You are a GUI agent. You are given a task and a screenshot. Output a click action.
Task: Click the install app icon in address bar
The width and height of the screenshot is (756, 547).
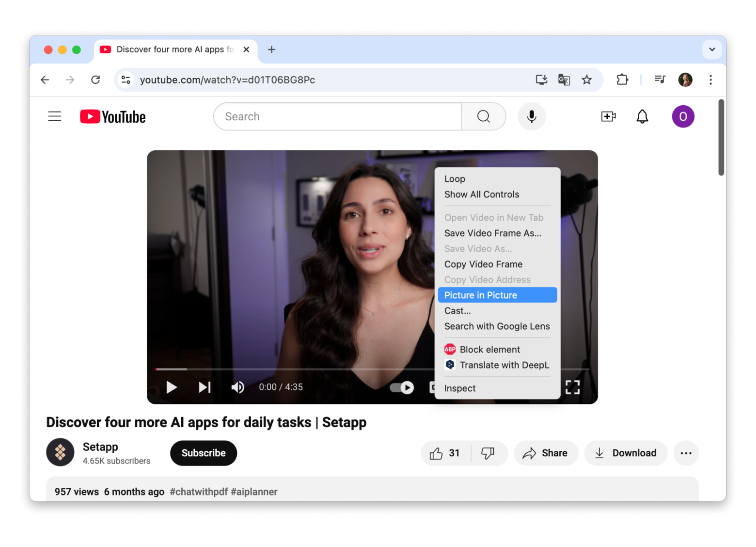pos(541,80)
